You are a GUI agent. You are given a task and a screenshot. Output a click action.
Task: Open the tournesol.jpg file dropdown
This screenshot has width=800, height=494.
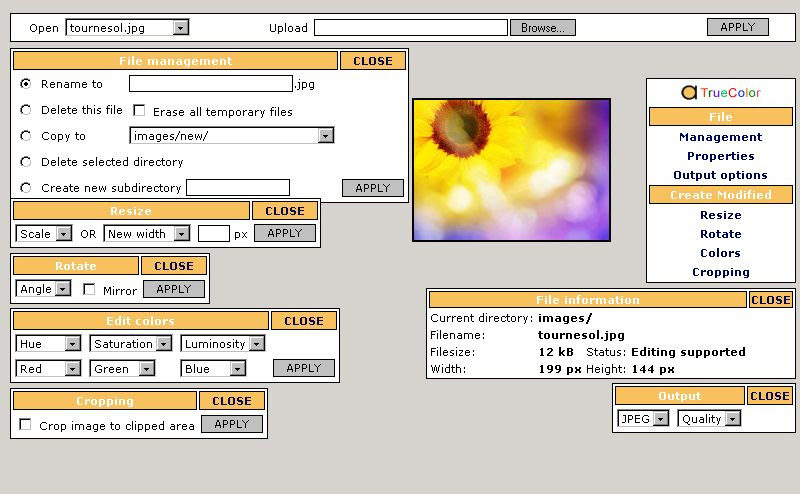click(127, 28)
